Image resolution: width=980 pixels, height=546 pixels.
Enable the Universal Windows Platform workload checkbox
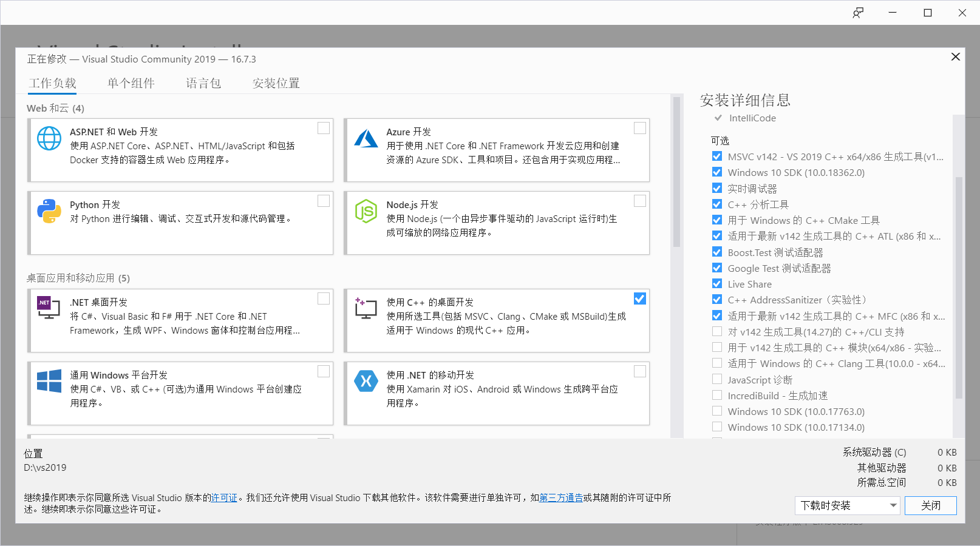(x=324, y=371)
